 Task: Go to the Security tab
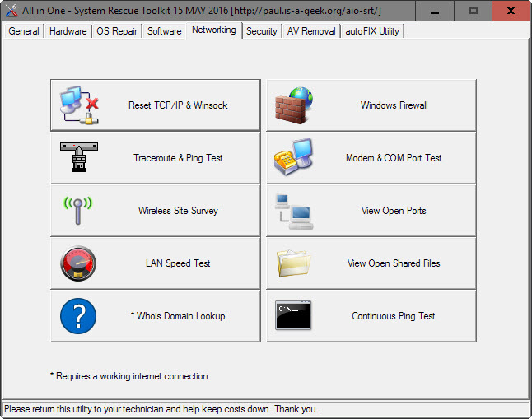[262, 31]
